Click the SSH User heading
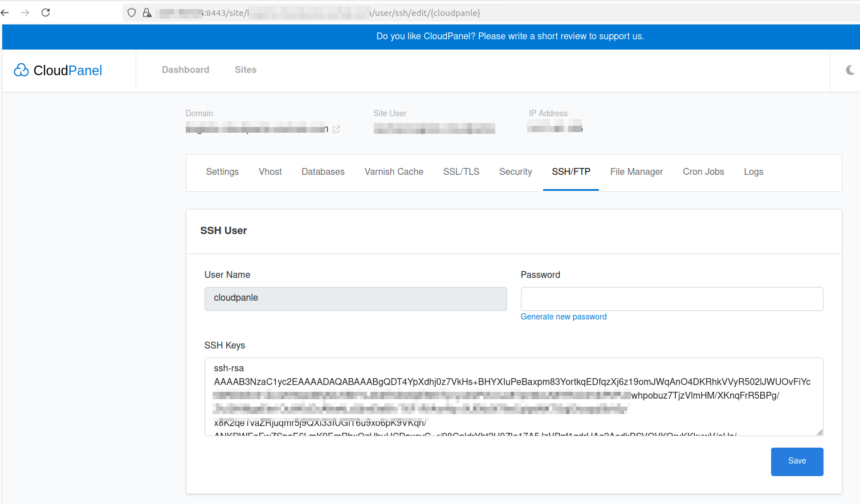 [x=223, y=231]
